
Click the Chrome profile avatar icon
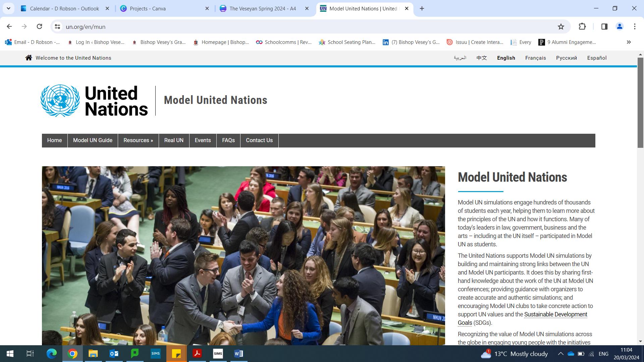[x=620, y=26]
